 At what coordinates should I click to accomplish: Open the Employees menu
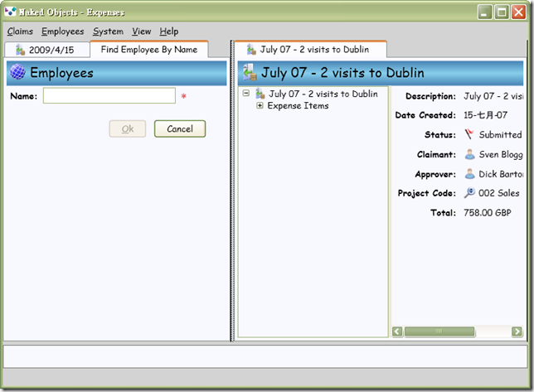point(63,31)
